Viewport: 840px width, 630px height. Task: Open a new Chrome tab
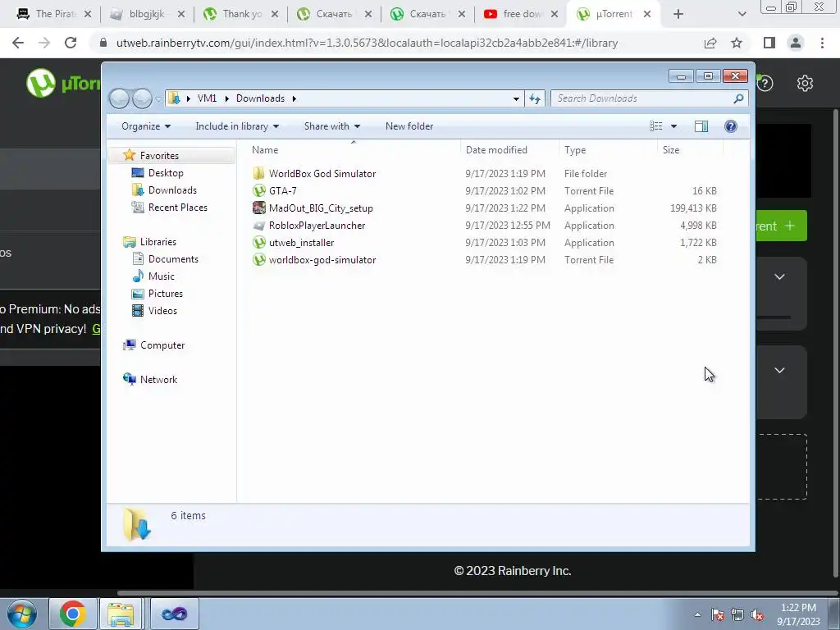click(678, 14)
